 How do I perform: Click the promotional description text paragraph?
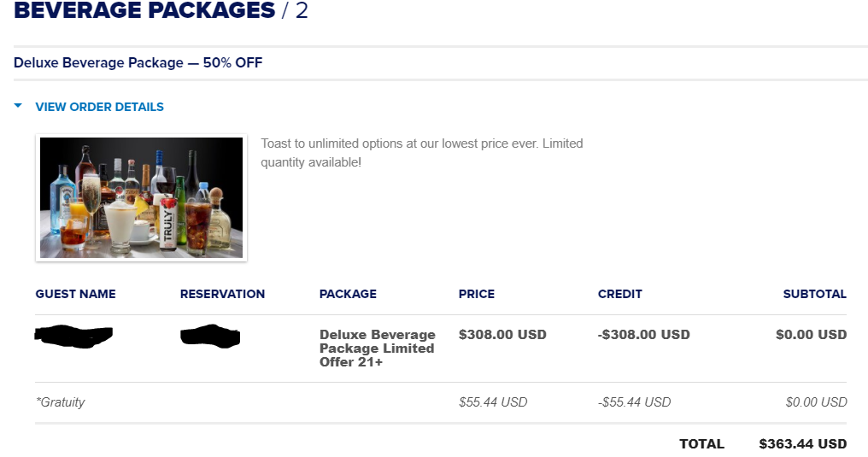(422, 153)
